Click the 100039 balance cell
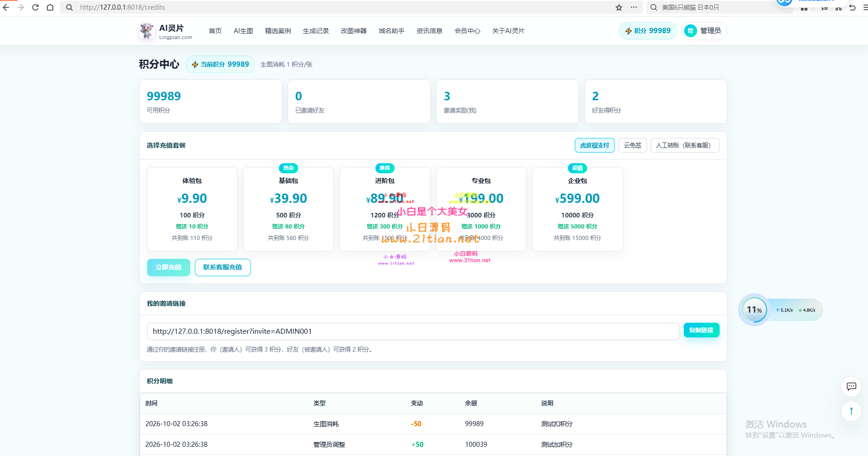This screenshot has height=456, width=868. 476,445
